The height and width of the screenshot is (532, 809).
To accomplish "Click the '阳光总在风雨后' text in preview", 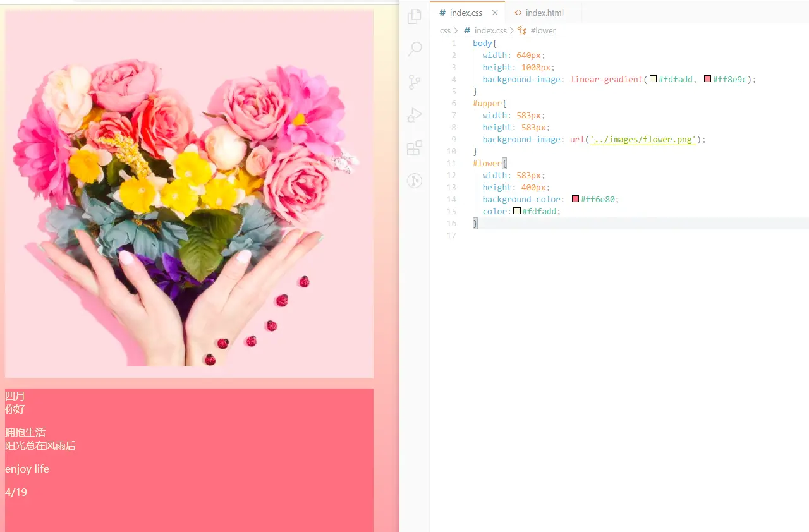I will pyautogui.click(x=40, y=446).
